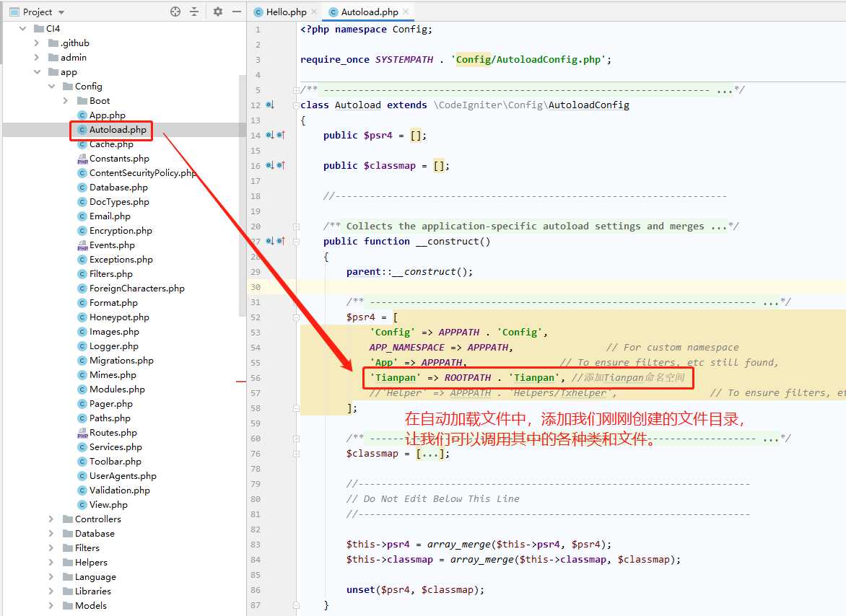
Task: Click the override gutter icon on line 14
Action: click(x=281, y=136)
